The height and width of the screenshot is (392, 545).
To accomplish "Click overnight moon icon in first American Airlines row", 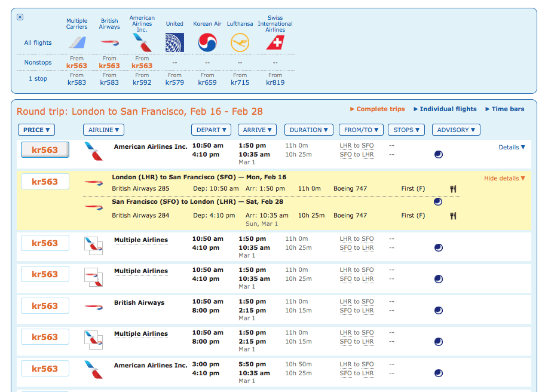I will (439, 154).
